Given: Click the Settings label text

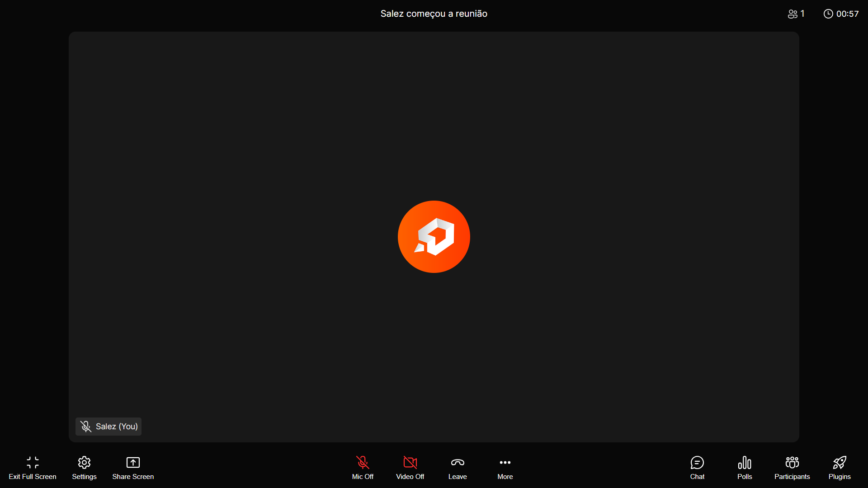Looking at the screenshot, I should (x=84, y=477).
